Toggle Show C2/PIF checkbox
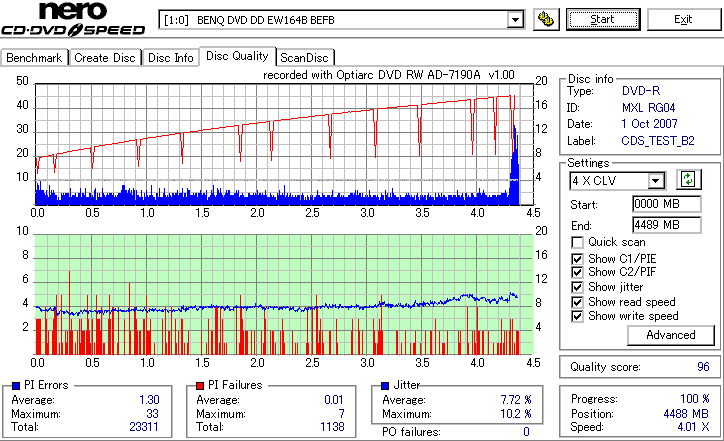This screenshot has width=724, height=441. coord(577,272)
